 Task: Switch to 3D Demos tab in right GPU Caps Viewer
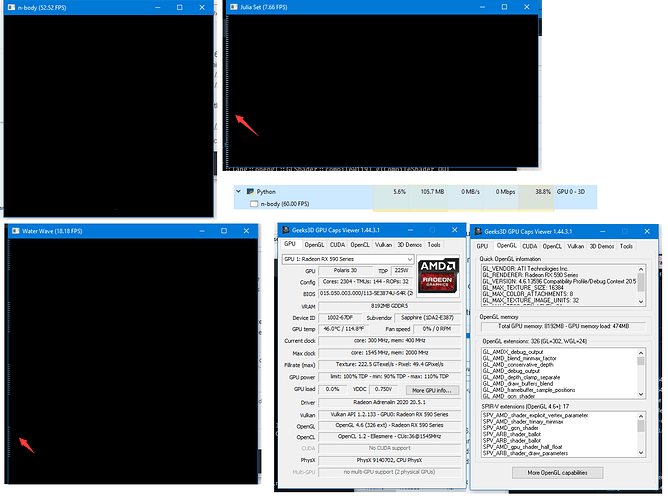[602, 246]
